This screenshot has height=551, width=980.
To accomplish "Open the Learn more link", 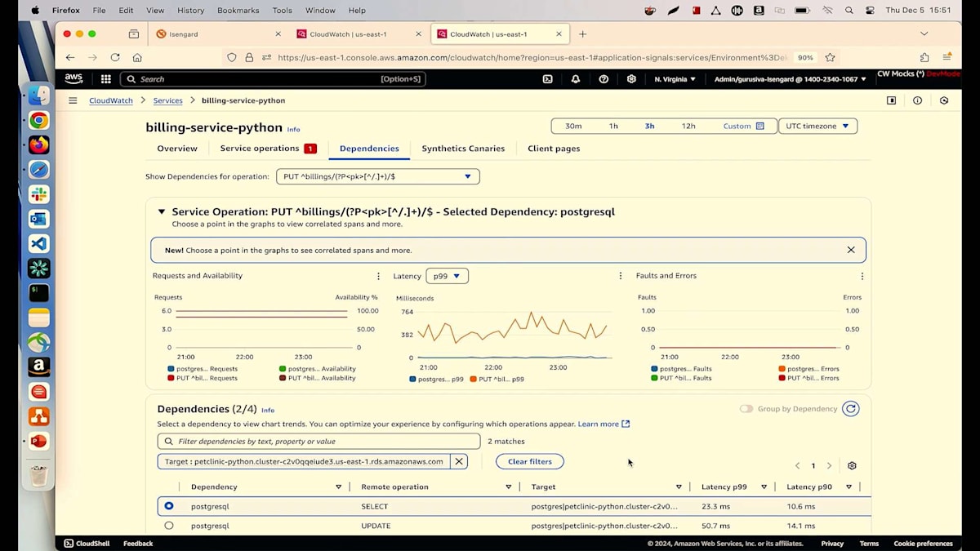I will [x=604, y=424].
